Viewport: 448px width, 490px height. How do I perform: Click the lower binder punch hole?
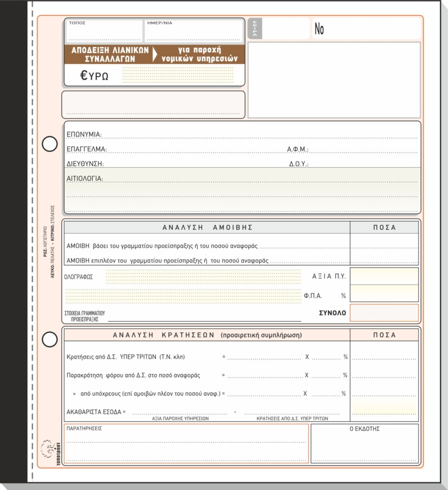tap(50, 340)
